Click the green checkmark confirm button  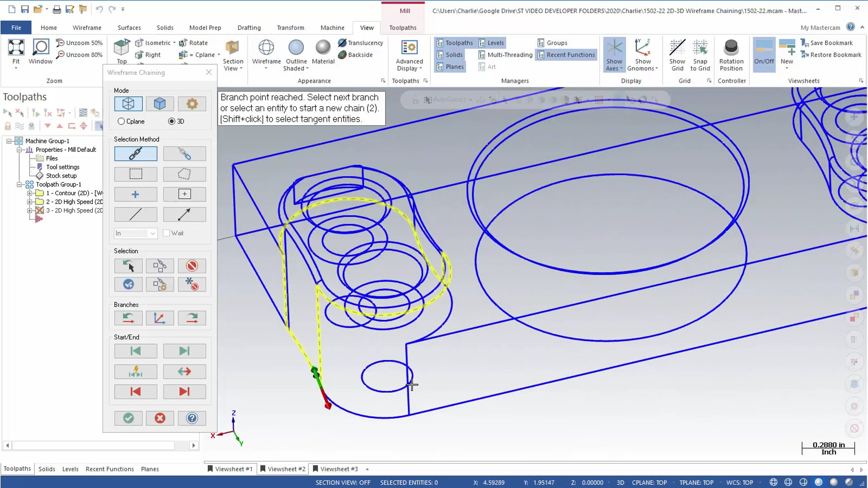[x=129, y=418]
